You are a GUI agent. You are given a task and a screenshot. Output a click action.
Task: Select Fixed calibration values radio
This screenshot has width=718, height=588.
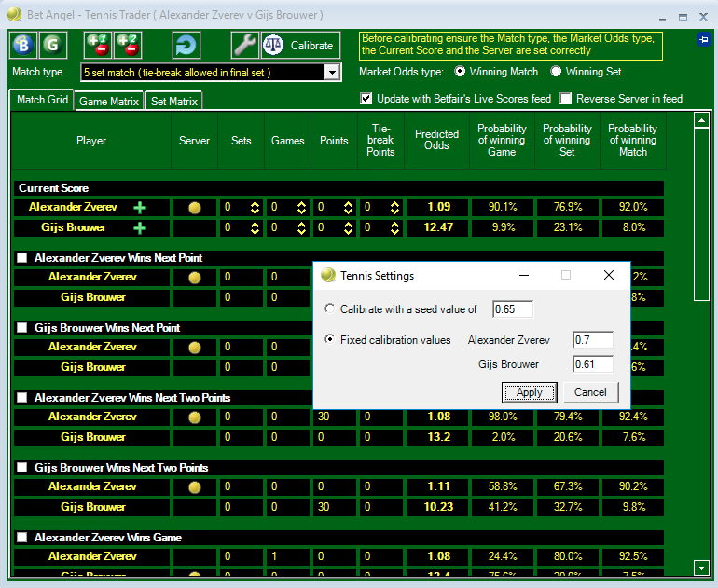[x=329, y=339]
